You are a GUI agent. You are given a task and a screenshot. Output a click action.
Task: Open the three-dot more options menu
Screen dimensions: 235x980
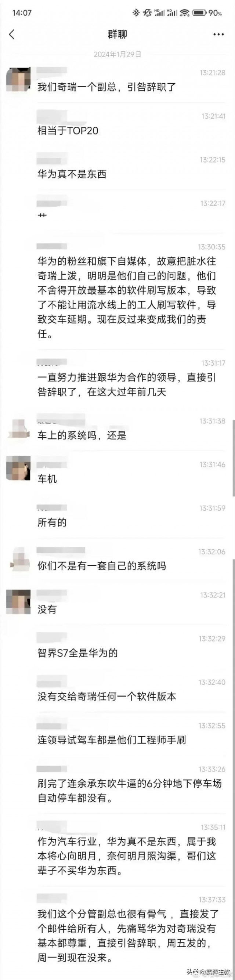click(218, 35)
